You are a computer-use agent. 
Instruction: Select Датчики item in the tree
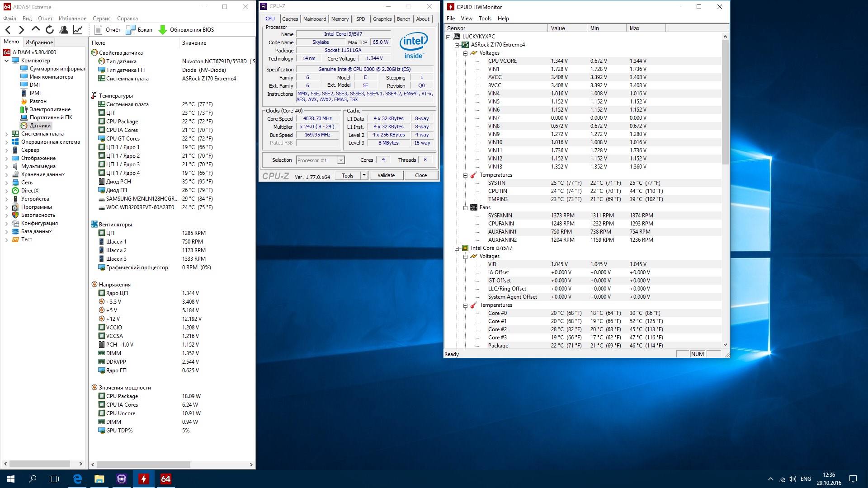coord(40,126)
